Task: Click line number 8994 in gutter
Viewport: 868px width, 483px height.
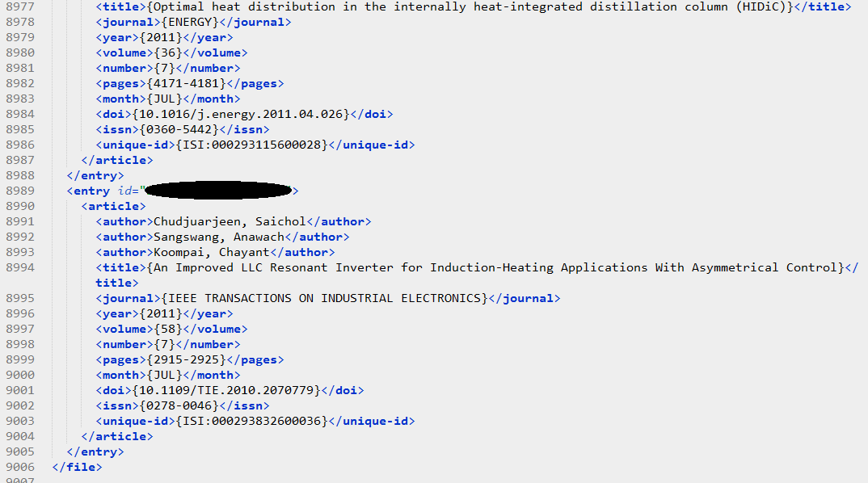Action: click(20, 268)
